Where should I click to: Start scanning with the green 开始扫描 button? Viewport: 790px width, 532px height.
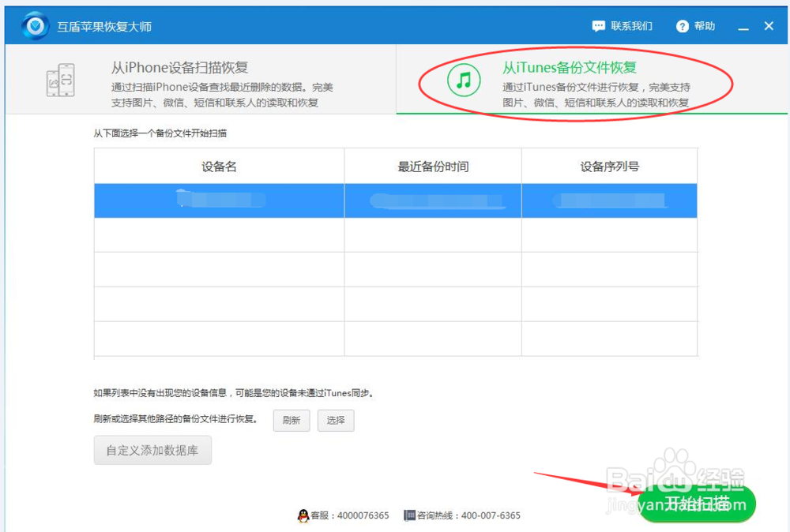698,504
